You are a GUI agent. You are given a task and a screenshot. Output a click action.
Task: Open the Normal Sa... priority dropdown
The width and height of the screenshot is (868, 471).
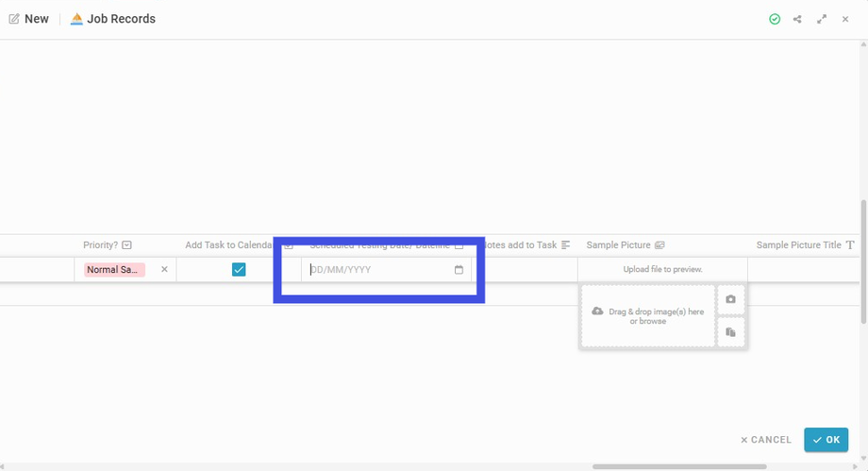coord(114,269)
